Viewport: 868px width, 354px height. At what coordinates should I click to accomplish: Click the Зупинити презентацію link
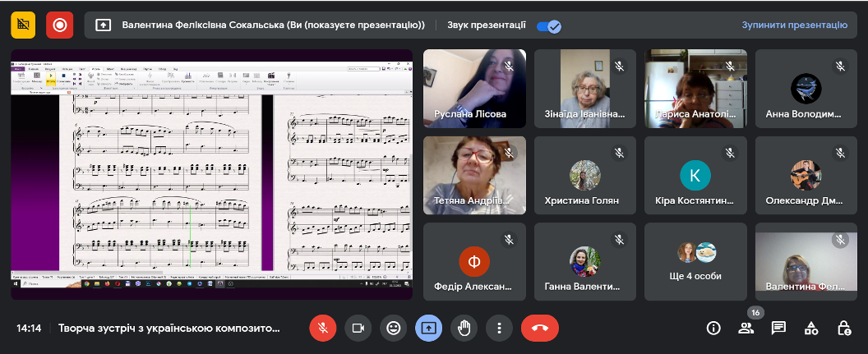click(x=794, y=25)
